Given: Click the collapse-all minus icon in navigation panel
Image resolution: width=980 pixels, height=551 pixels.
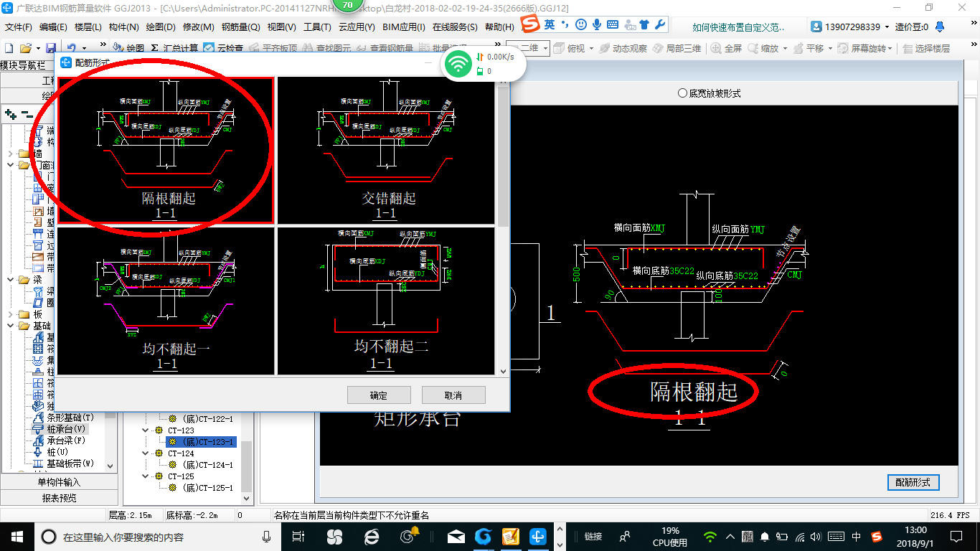Looking at the screenshot, I should coord(27,113).
